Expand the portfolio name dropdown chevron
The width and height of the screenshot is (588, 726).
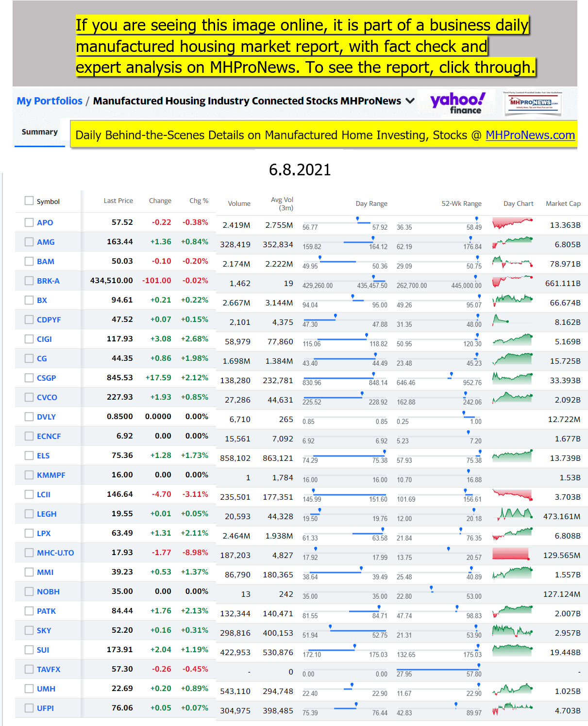[x=410, y=101]
